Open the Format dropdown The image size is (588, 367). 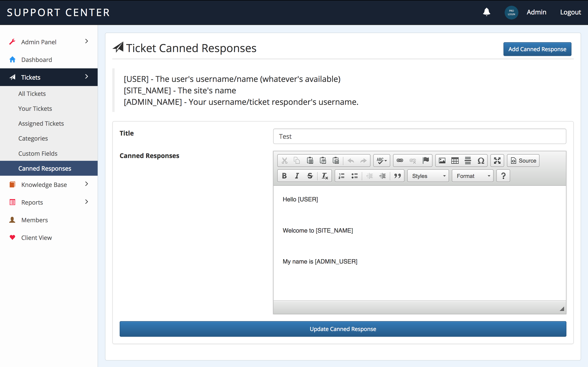pyautogui.click(x=472, y=176)
